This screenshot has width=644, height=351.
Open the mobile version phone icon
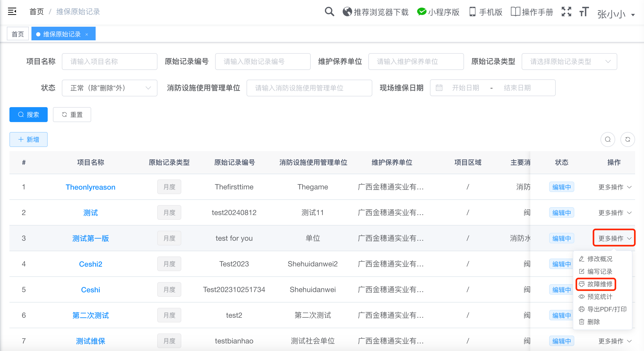click(472, 12)
